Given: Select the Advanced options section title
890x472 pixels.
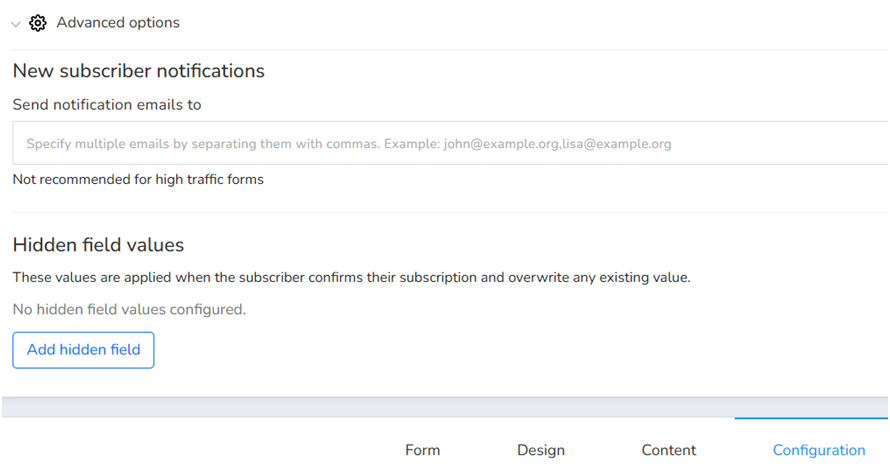Looking at the screenshot, I should click(x=118, y=23).
